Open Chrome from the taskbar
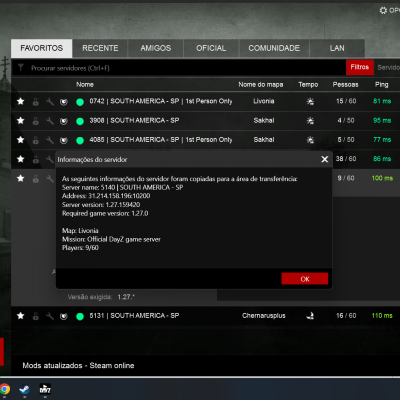The image size is (400, 400). (x=5, y=389)
